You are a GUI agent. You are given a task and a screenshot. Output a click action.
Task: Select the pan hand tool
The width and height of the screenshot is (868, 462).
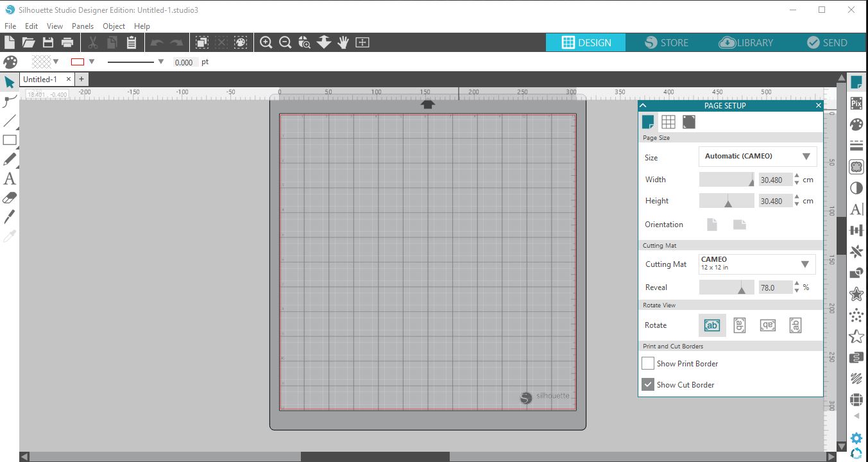343,42
